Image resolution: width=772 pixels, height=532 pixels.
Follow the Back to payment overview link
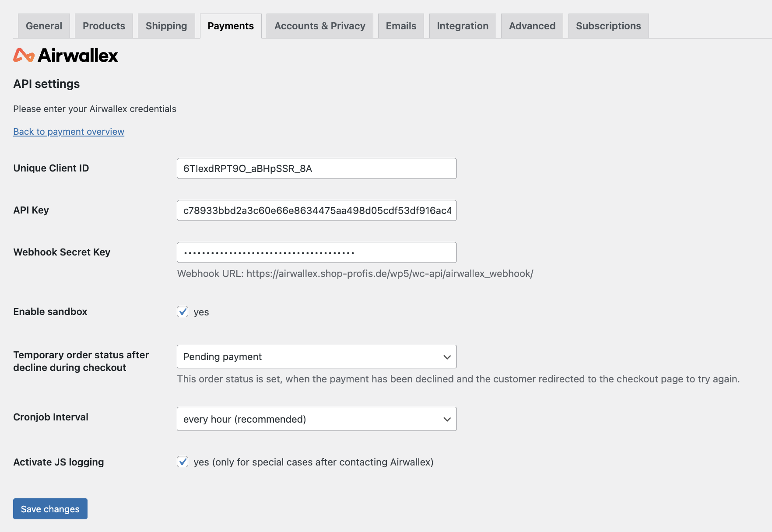point(68,131)
